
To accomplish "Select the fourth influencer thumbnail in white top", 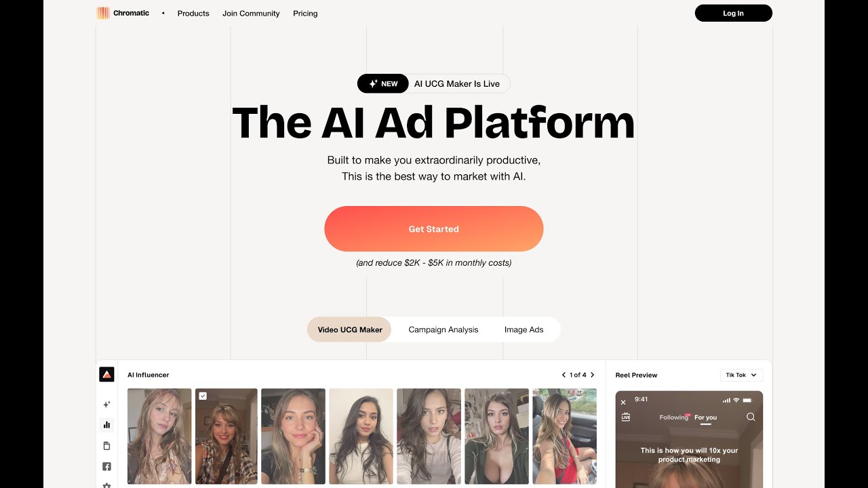I will point(361,436).
